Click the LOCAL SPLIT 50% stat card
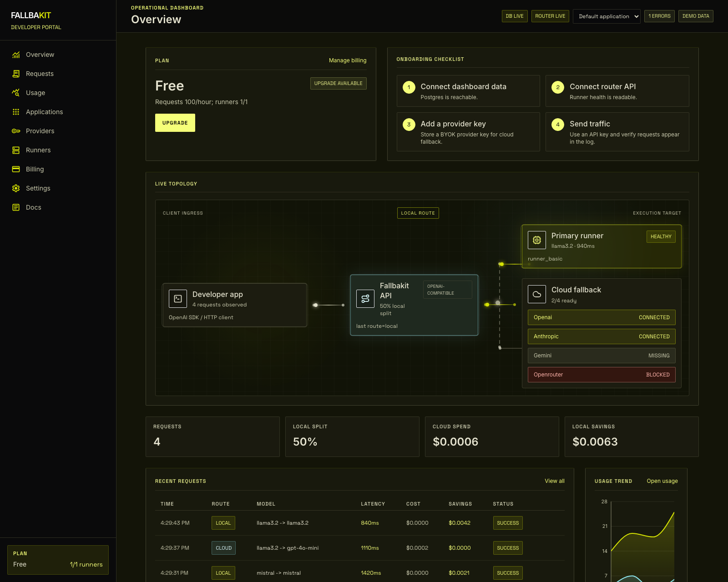728x582 pixels. point(352,436)
